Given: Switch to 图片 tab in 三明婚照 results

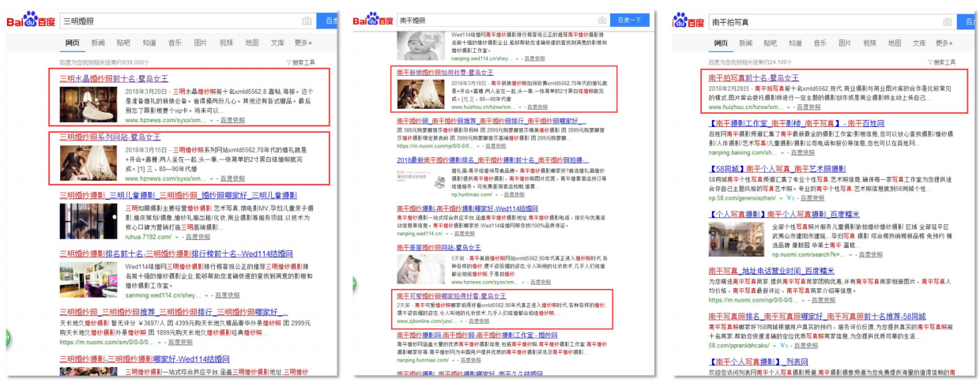Looking at the screenshot, I should pyautogui.click(x=201, y=43).
